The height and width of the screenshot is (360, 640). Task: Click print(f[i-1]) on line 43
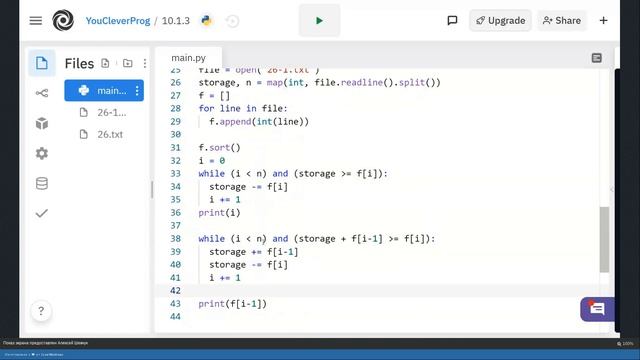click(x=232, y=304)
